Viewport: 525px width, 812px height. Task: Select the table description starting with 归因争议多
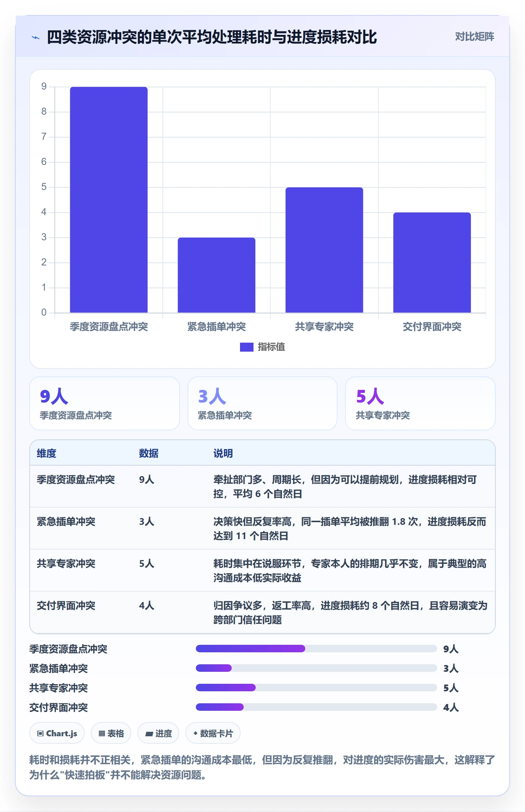[x=350, y=613]
